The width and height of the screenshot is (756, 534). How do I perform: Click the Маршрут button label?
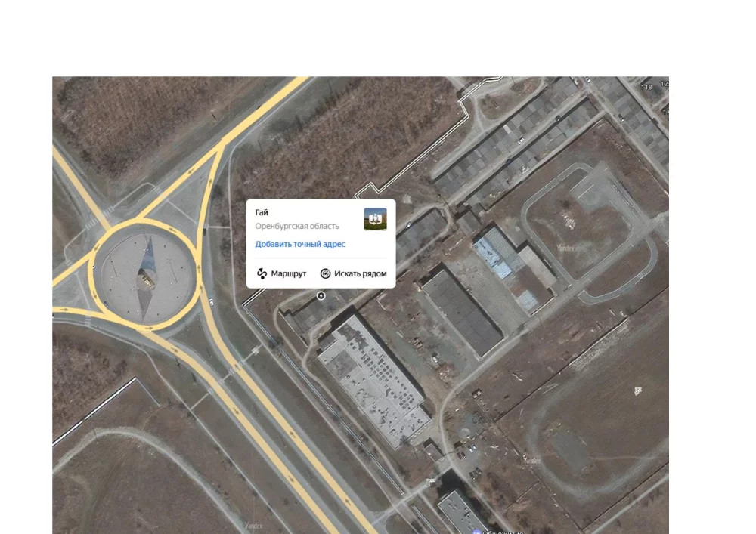pyautogui.click(x=288, y=273)
